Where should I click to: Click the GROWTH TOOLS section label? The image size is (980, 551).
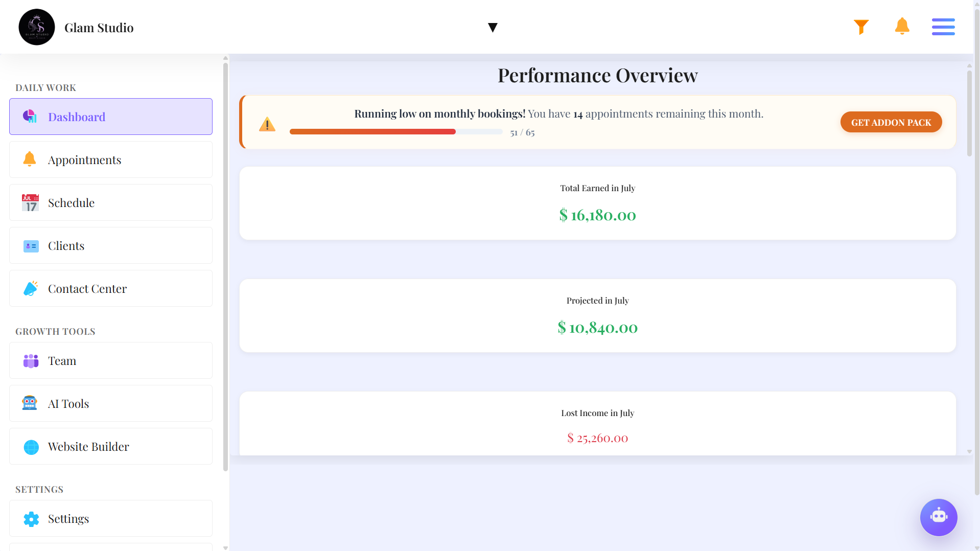(55, 332)
